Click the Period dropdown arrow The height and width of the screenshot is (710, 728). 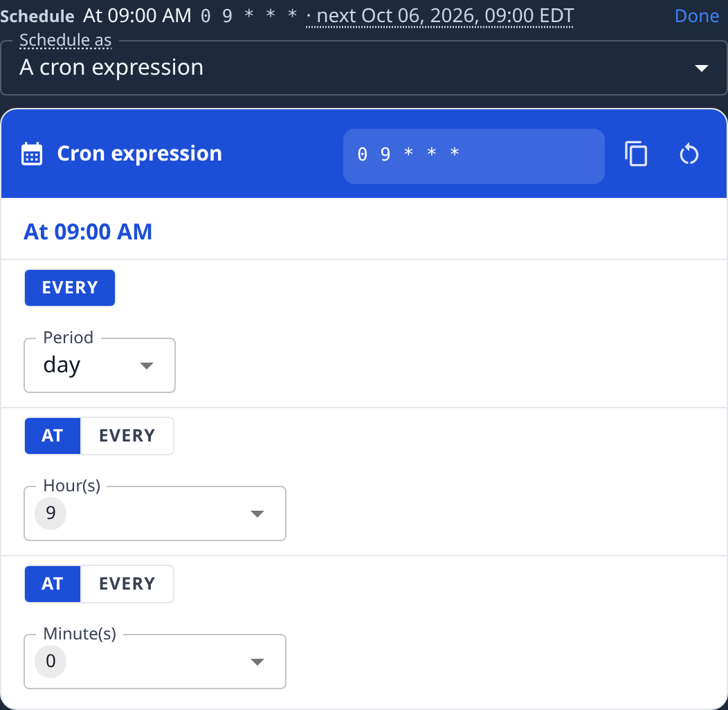tap(147, 366)
